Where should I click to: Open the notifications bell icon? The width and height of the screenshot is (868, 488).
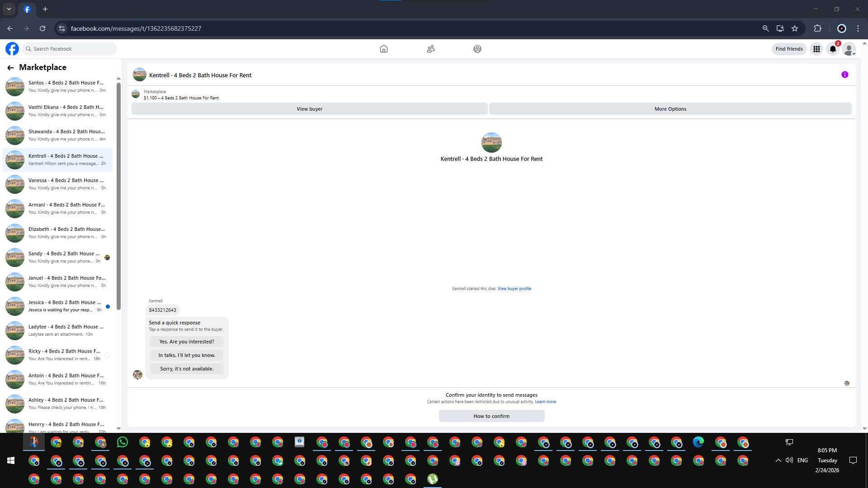(833, 49)
